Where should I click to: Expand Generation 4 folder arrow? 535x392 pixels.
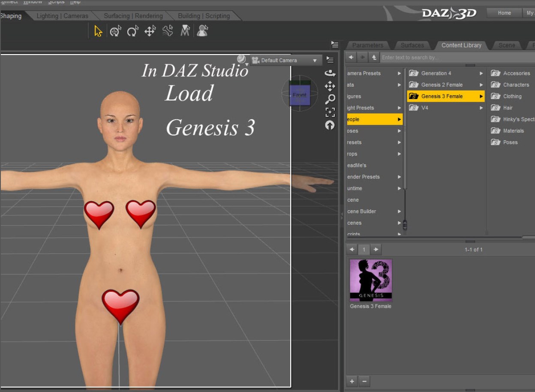481,73
